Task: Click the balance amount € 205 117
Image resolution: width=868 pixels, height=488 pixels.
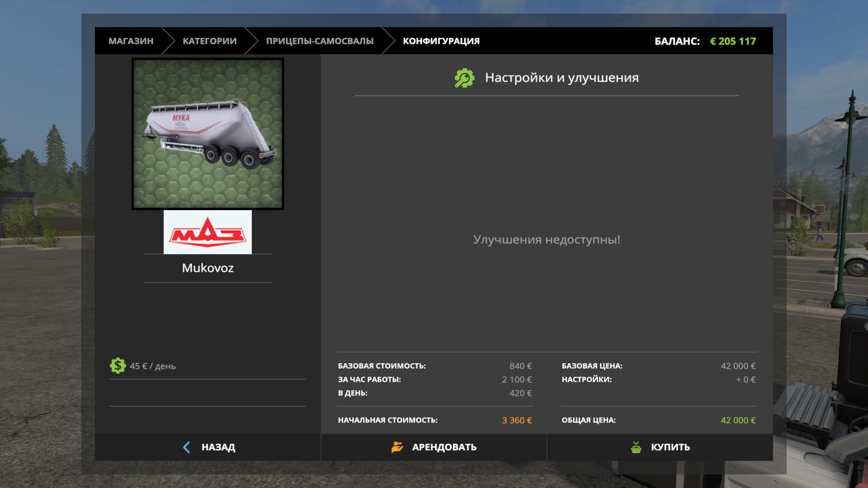Action: [732, 41]
